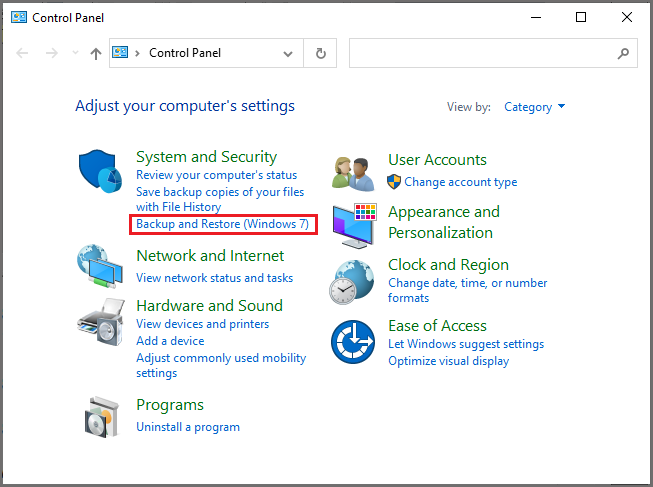This screenshot has width=653, height=487.
Task: Open the Programs heading
Action: (170, 405)
